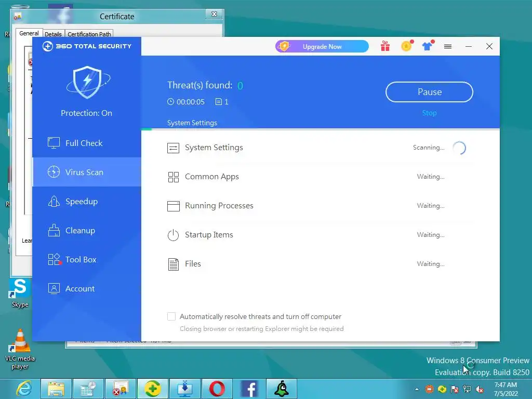
Task: Click the Files document icon
Action: click(x=173, y=264)
